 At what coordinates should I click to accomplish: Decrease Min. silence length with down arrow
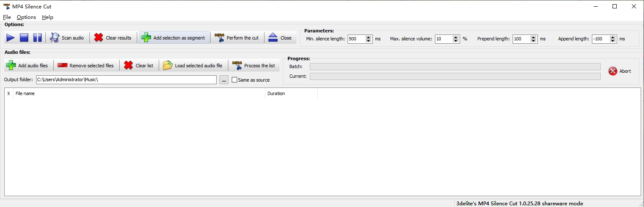369,41
